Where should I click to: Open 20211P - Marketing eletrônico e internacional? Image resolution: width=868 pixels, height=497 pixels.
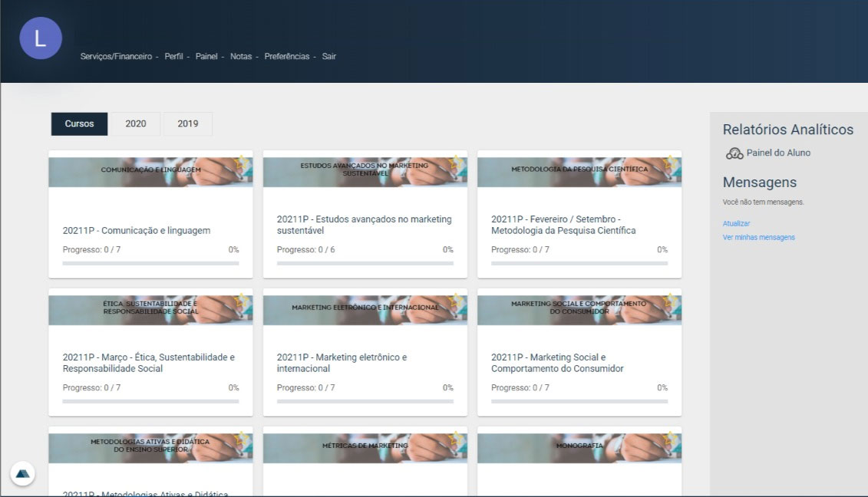pos(342,363)
